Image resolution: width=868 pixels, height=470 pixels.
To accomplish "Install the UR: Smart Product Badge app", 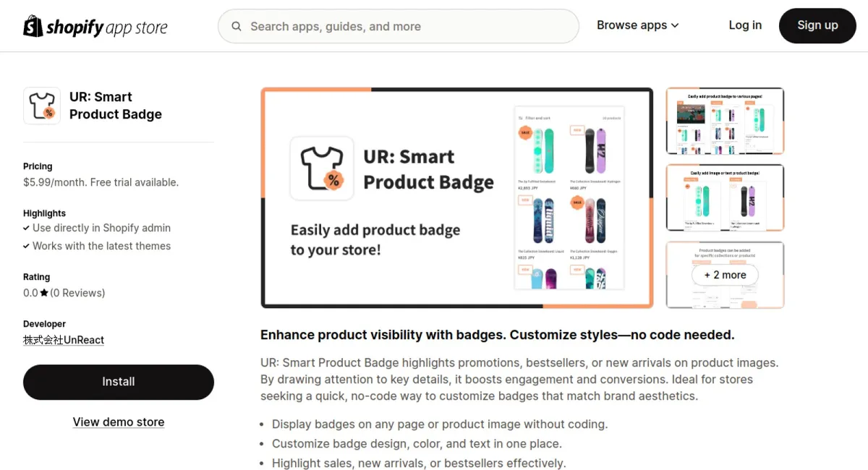I will pyautogui.click(x=119, y=382).
